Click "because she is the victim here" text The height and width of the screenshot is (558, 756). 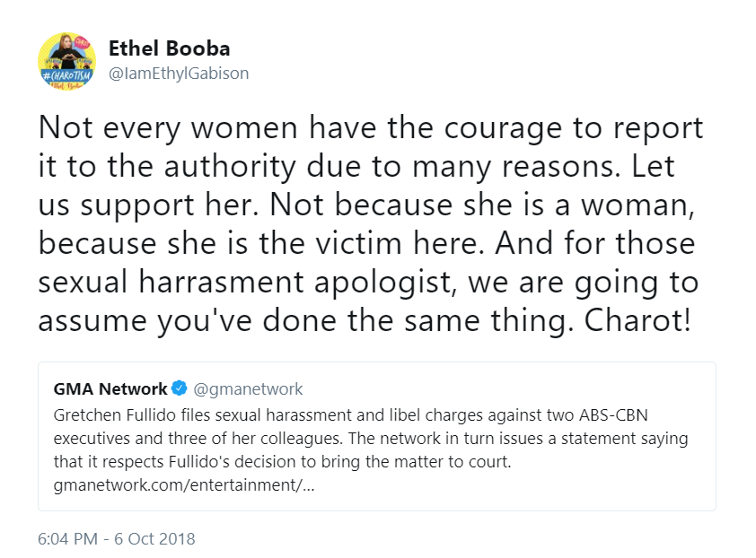[261, 243]
